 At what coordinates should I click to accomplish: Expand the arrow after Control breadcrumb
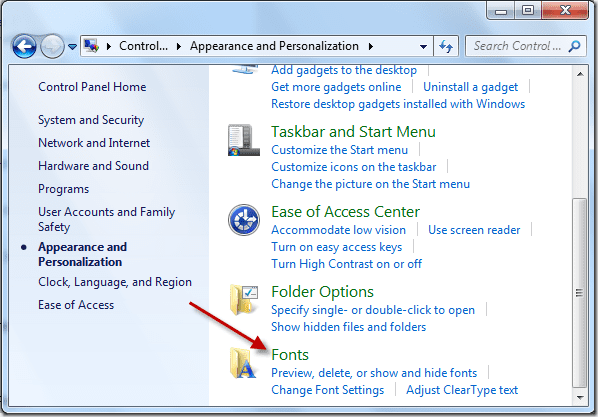(179, 47)
